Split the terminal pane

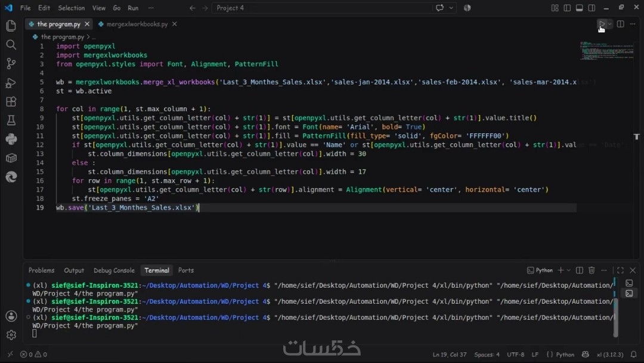point(579,270)
